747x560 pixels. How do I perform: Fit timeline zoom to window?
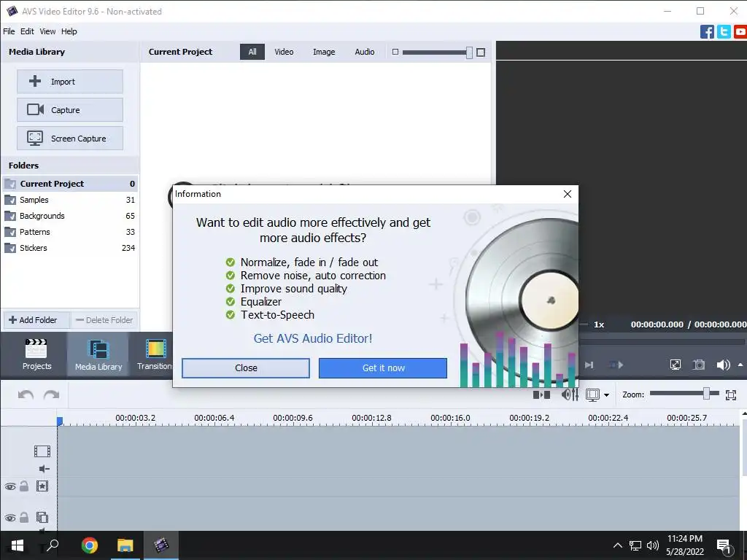pos(731,394)
